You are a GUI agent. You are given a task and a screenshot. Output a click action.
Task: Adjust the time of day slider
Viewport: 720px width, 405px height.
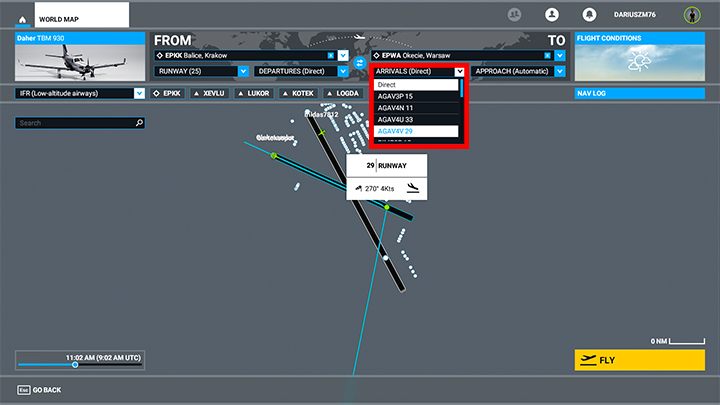[74, 364]
